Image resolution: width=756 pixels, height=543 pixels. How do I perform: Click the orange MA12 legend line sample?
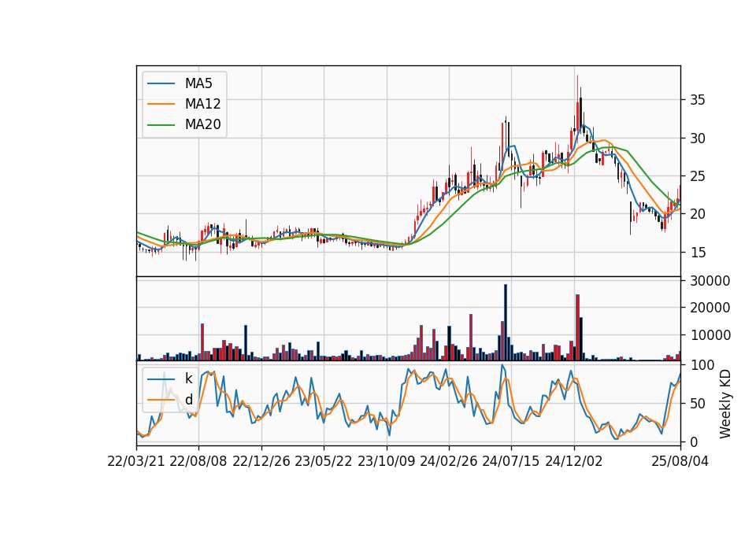[161, 104]
